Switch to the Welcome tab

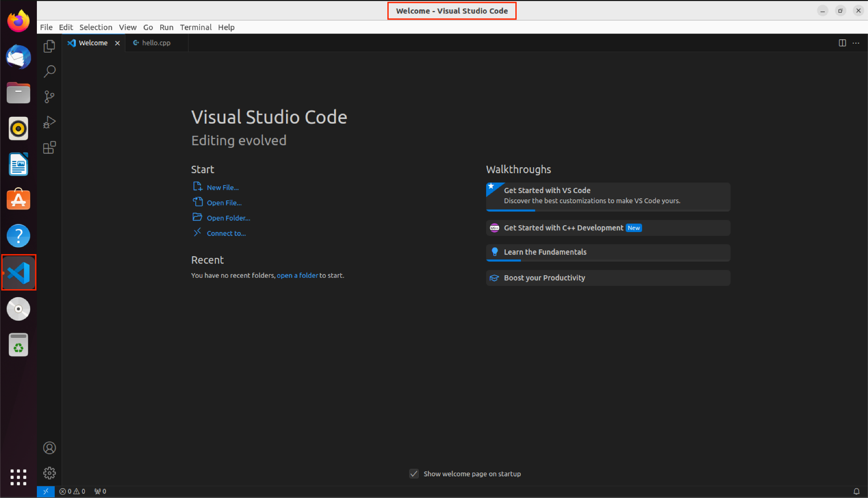point(94,43)
